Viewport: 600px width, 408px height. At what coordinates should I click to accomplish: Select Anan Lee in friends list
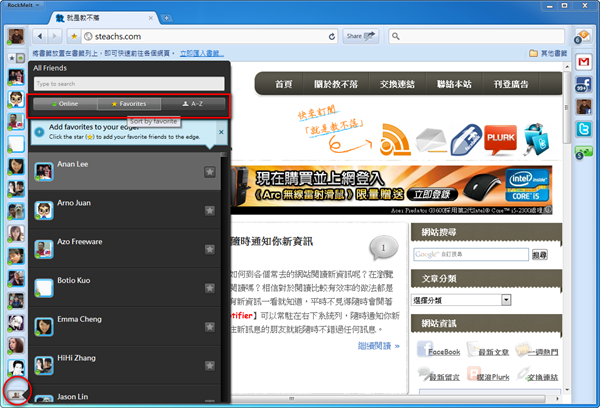coord(124,171)
